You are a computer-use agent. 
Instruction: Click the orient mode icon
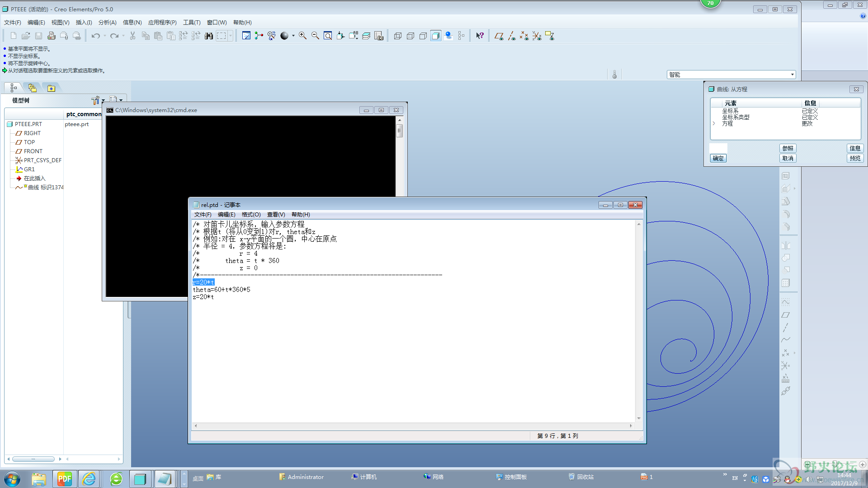tap(271, 36)
